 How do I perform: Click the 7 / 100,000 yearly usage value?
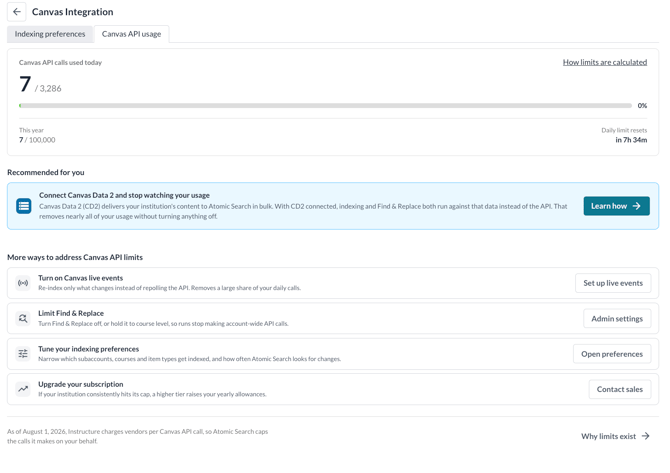click(x=37, y=140)
